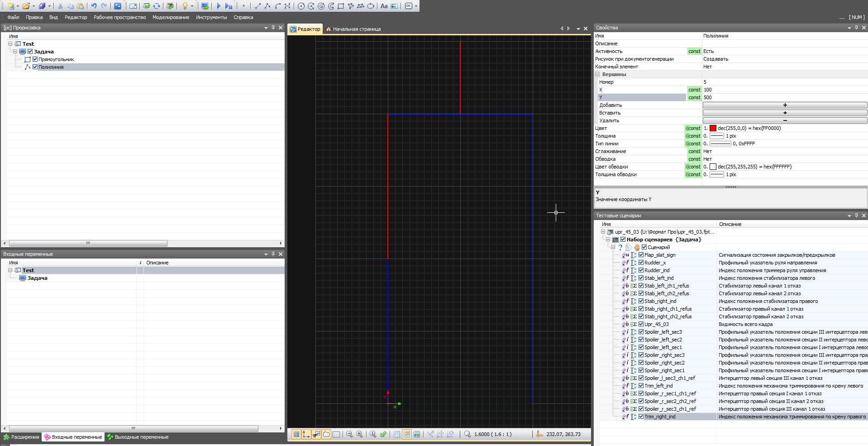This screenshot has height=446, width=868.
Task: Collapse the Задача tree node
Action: 15,52
